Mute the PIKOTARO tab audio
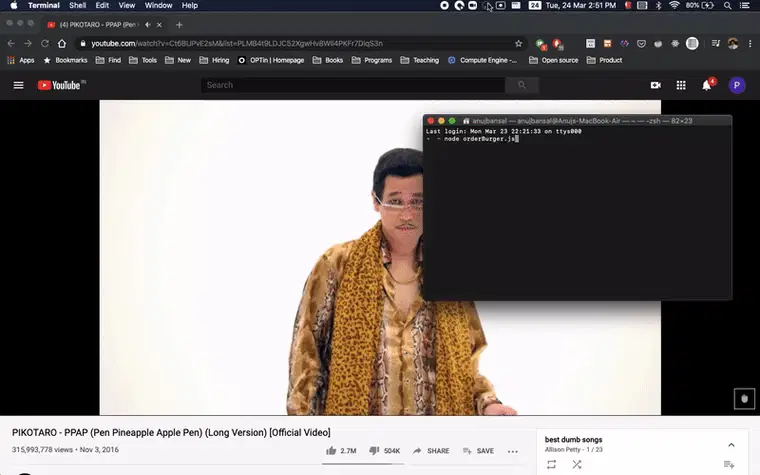Viewport: 760px width, 475px height. pos(148,25)
